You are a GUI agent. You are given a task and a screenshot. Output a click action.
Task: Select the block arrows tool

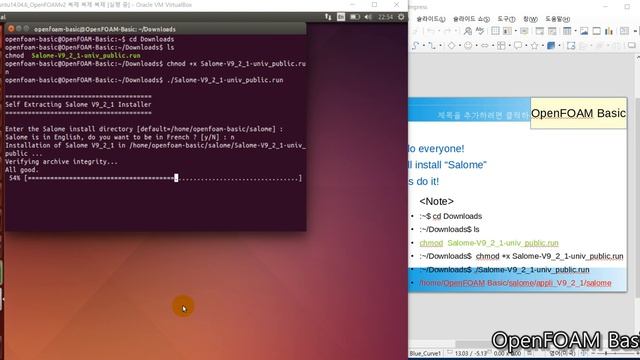[x=484, y=46]
